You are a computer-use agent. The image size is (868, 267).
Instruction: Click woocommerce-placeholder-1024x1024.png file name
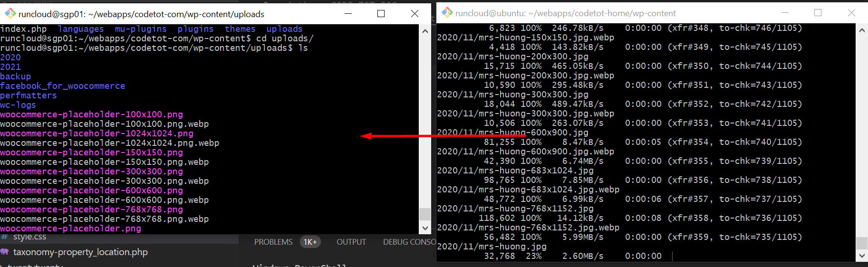pyautogui.click(x=96, y=133)
